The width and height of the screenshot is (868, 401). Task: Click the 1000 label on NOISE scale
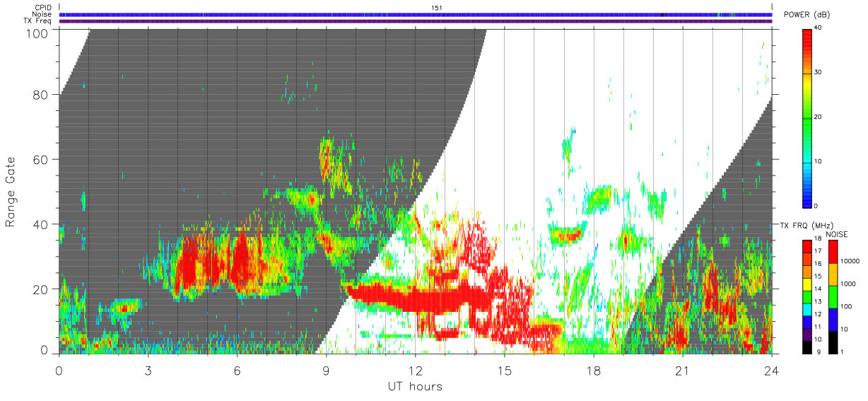coord(848,284)
